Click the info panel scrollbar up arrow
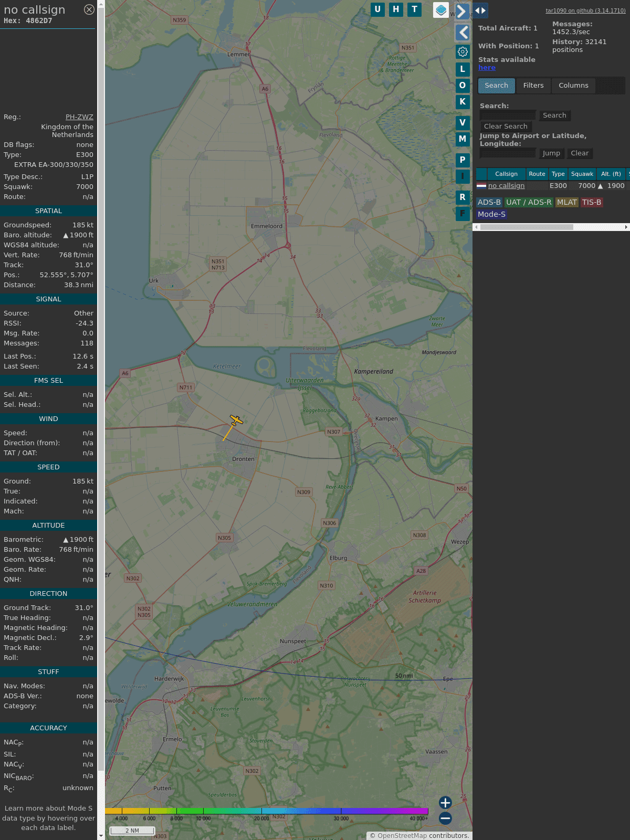The height and width of the screenshot is (840, 630). point(101,4)
